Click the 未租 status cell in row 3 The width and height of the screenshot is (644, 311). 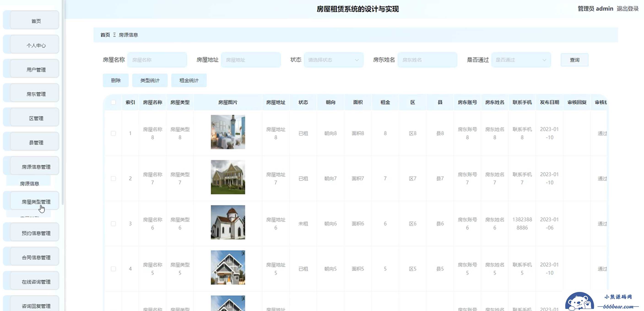pyautogui.click(x=303, y=224)
